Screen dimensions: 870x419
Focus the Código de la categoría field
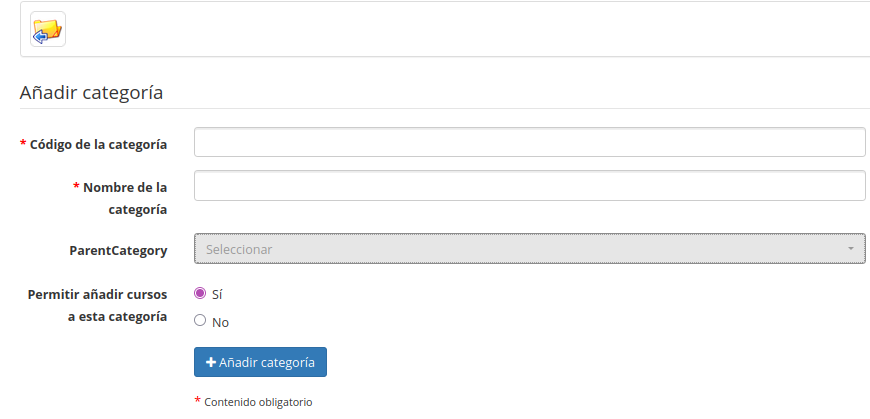coord(529,143)
